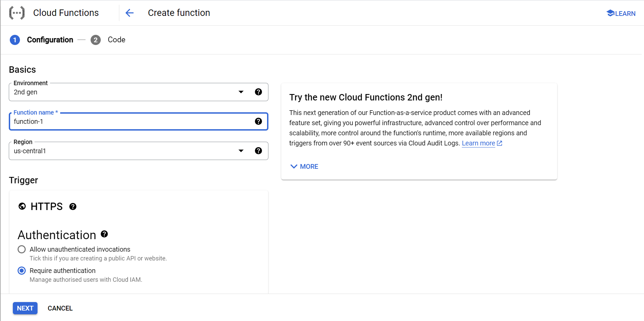Click the help icon beside HTTPS
Image resolution: width=644 pixels, height=321 pixels.
73,207
